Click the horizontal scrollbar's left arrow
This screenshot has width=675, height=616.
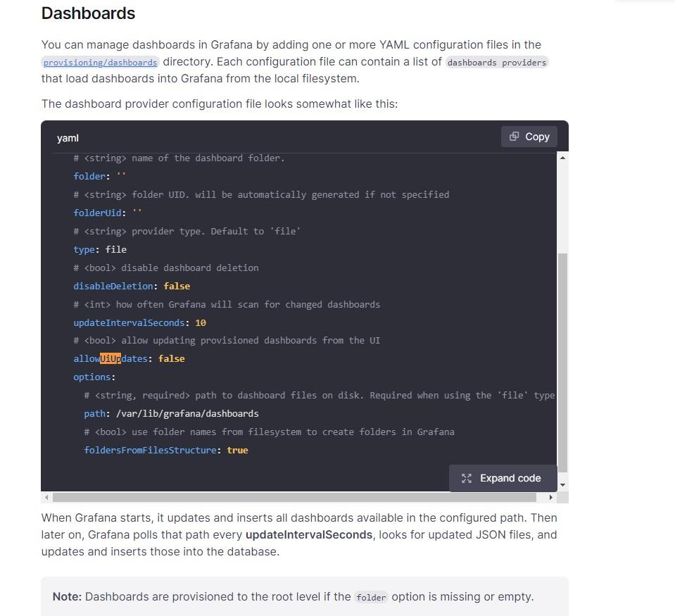coord(46,497)
